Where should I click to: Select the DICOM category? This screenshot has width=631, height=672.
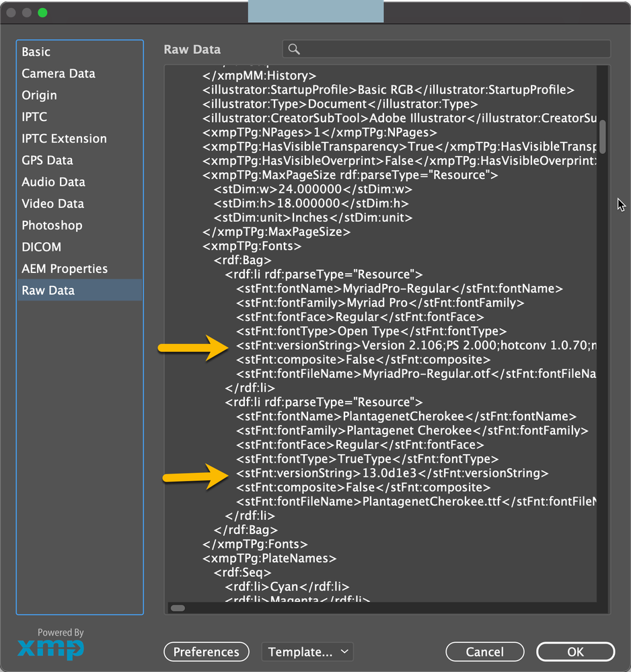[79, 248]
